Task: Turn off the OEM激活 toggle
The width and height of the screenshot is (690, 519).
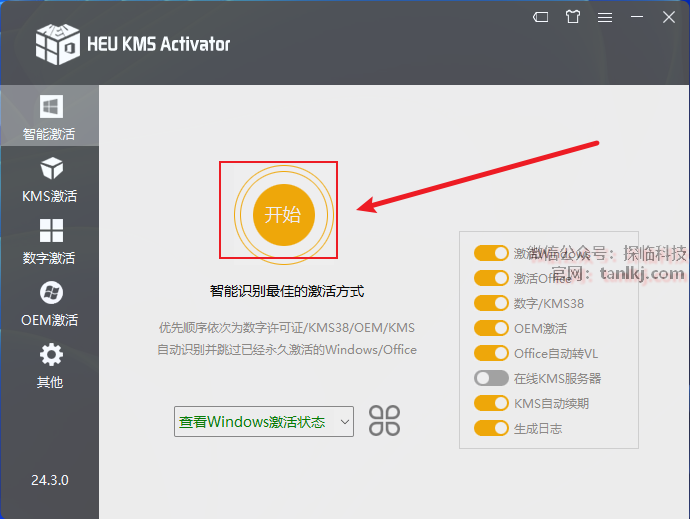Action: 491,328
